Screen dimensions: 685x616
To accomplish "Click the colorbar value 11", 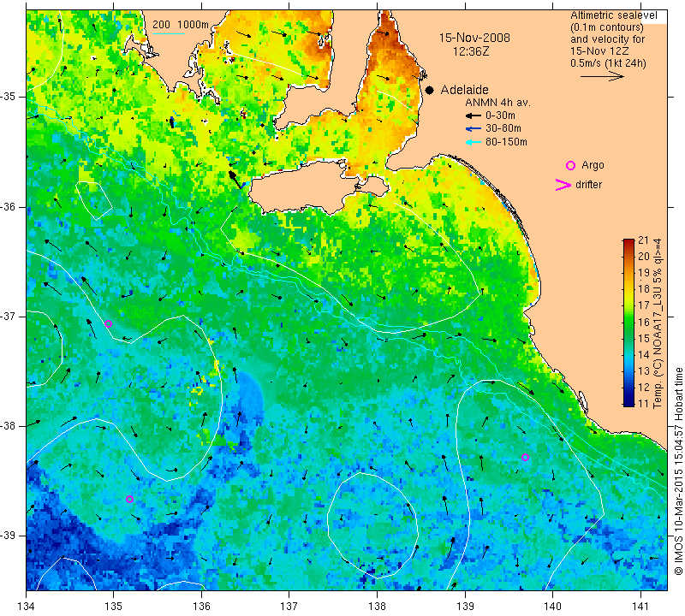I will point(644,403).
